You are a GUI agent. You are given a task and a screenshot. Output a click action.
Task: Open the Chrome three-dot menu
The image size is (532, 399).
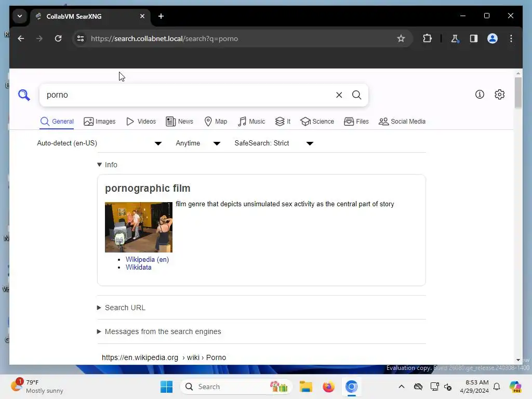(x=511, y=38)
